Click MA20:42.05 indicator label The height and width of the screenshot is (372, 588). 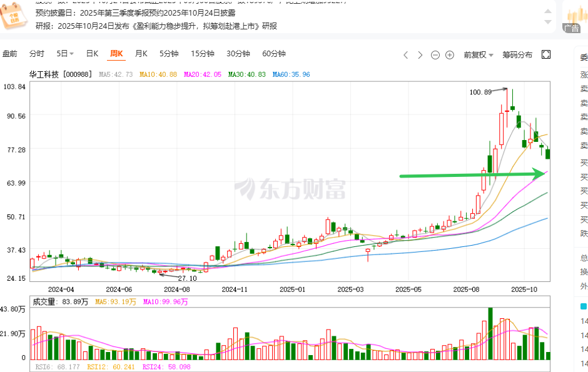[203, 74]
